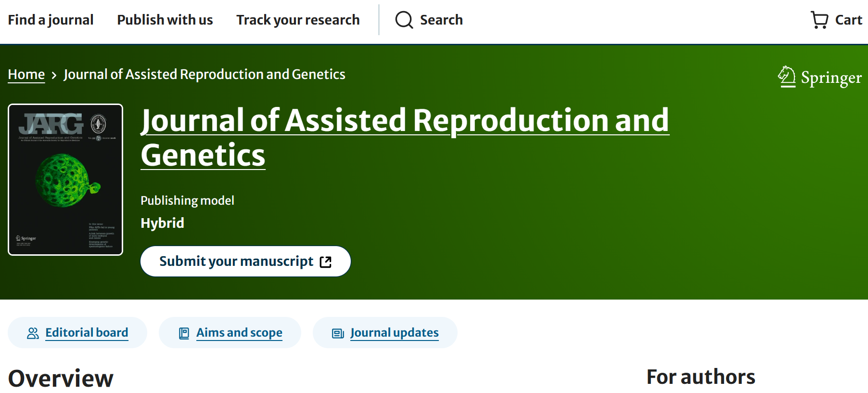Open the journal title heading link

click(405, 138)
